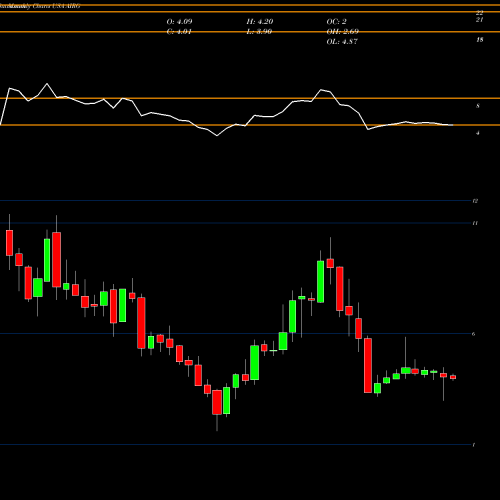Screen dimensions: 500x500
Task: Click the upper-panel axis label 4
Action: [x=478, y=133]
